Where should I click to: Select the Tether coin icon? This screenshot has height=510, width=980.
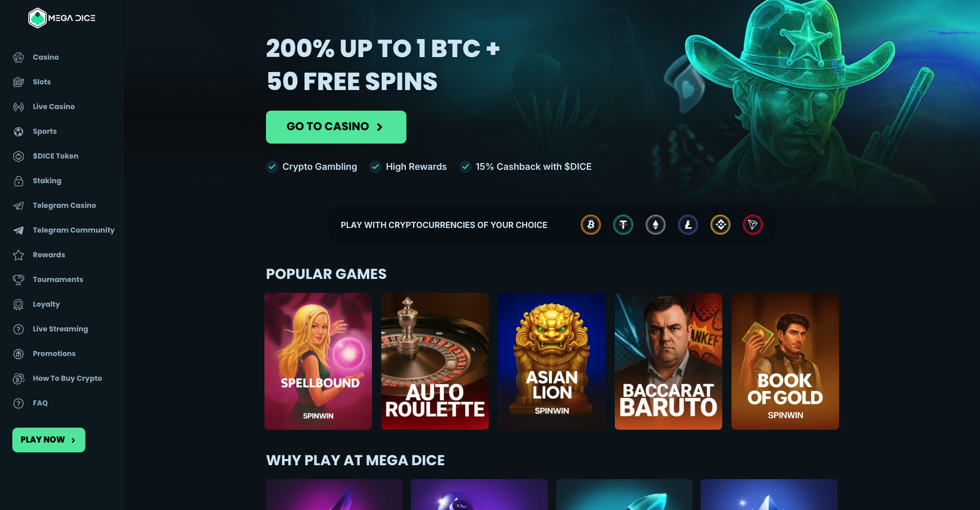click(623, 225)
